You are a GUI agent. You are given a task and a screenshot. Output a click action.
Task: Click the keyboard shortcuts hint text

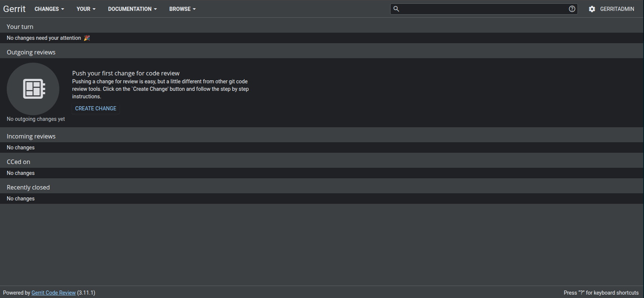pyautogui.click(x=601, y=293)
